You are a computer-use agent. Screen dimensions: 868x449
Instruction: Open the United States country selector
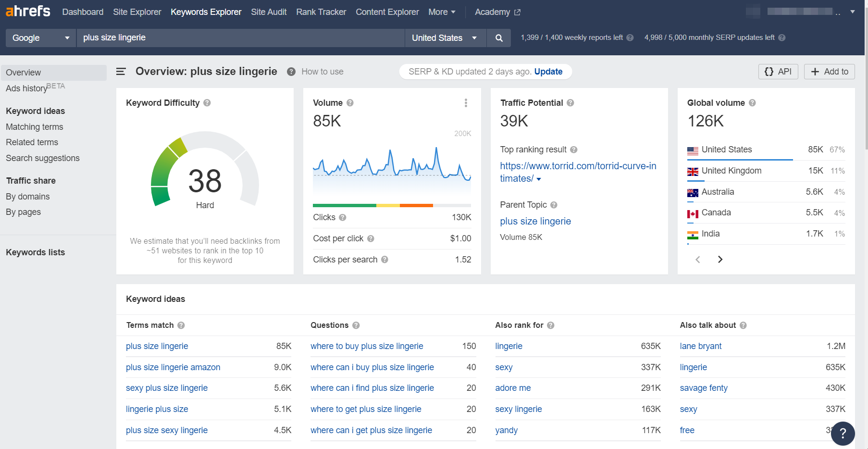click(445, 38)
